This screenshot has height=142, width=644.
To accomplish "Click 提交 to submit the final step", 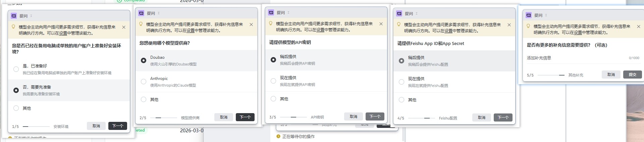I will coord(632,75).
